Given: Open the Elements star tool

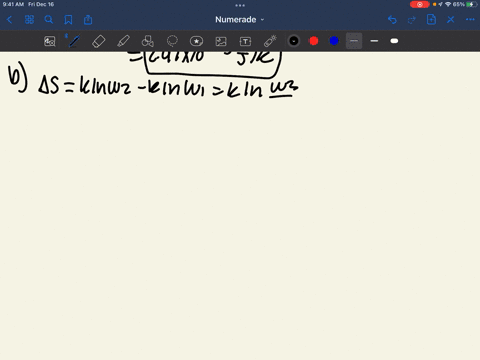Looking at the screenshot, I should [196, 41].
